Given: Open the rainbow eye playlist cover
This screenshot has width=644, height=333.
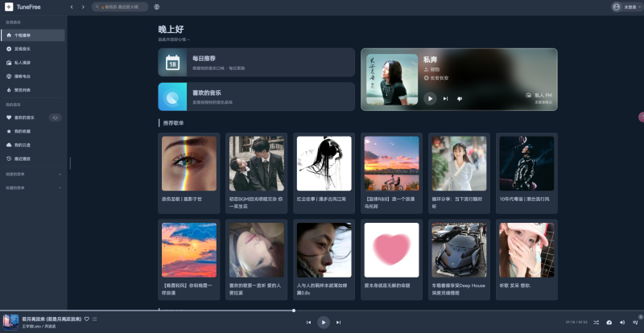Looking at the screenshot, I should (189, 163).
